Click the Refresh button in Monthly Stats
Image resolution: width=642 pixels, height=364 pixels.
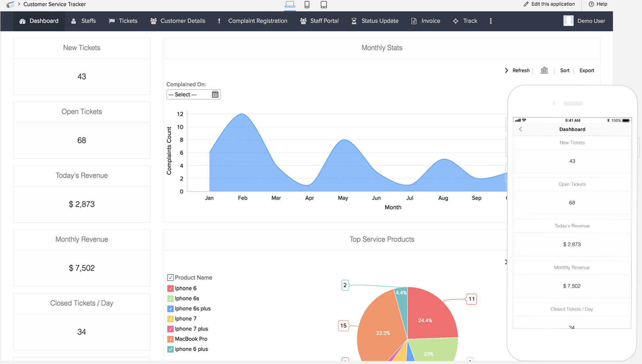coord(520,70)
